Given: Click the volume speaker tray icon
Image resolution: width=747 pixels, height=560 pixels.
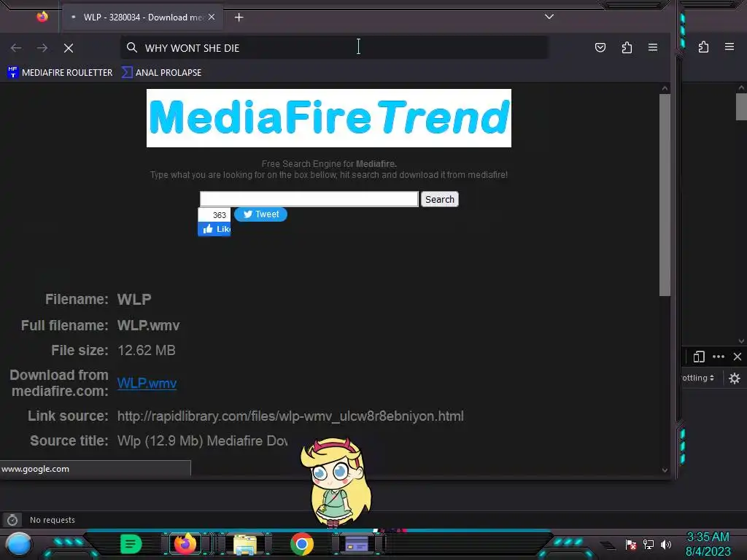Looking at the screenshot, I should pos(665,544).
